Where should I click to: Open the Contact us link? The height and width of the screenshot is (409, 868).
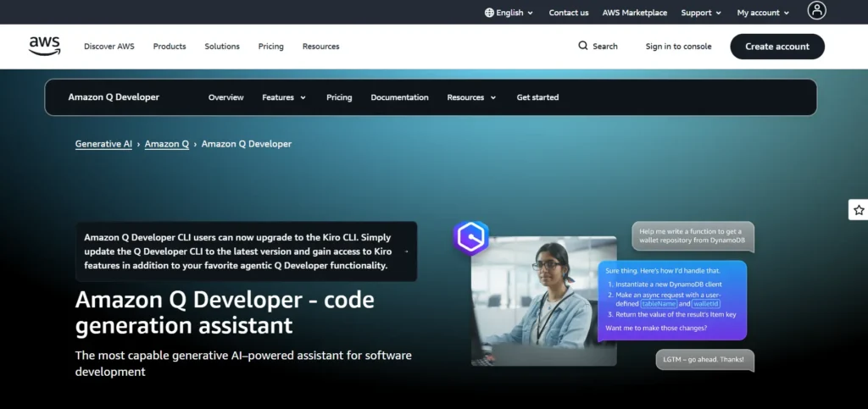(569, 13)
